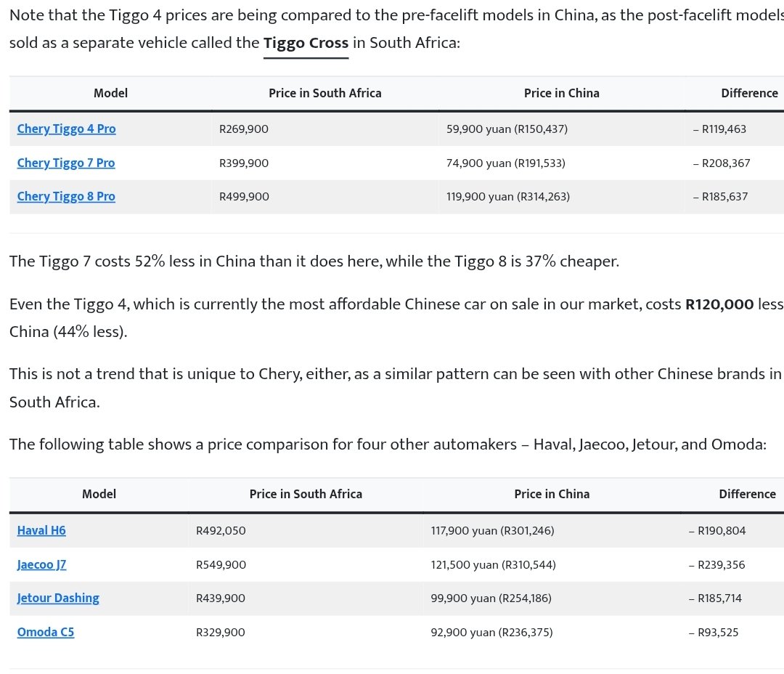Select the 59,900 yuan (R150,437) cell

pyautogui.click(x=561, y=129)
